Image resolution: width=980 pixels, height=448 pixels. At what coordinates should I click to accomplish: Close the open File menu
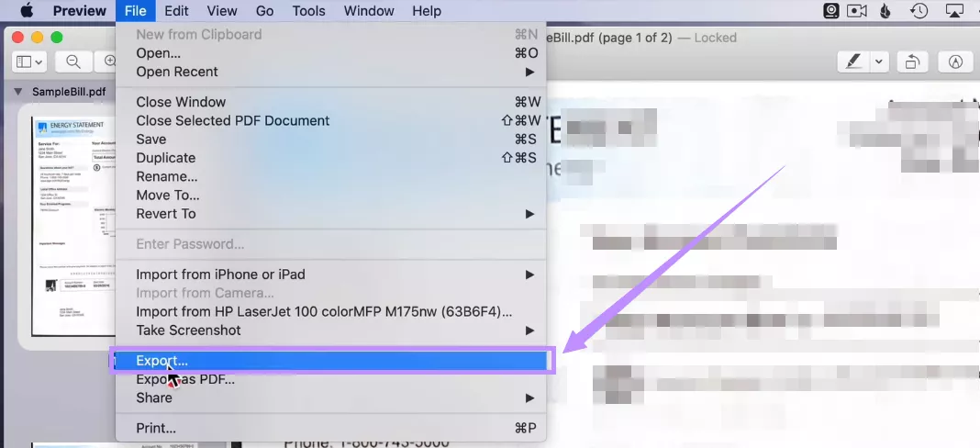(x=135, y=11)
